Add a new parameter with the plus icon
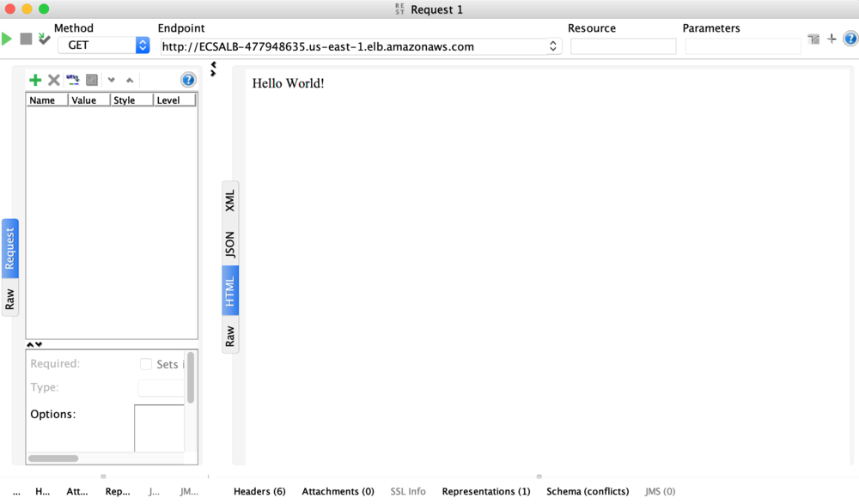Screen dimensions: 859x504 pyautogui.click(x=35, y=79)
